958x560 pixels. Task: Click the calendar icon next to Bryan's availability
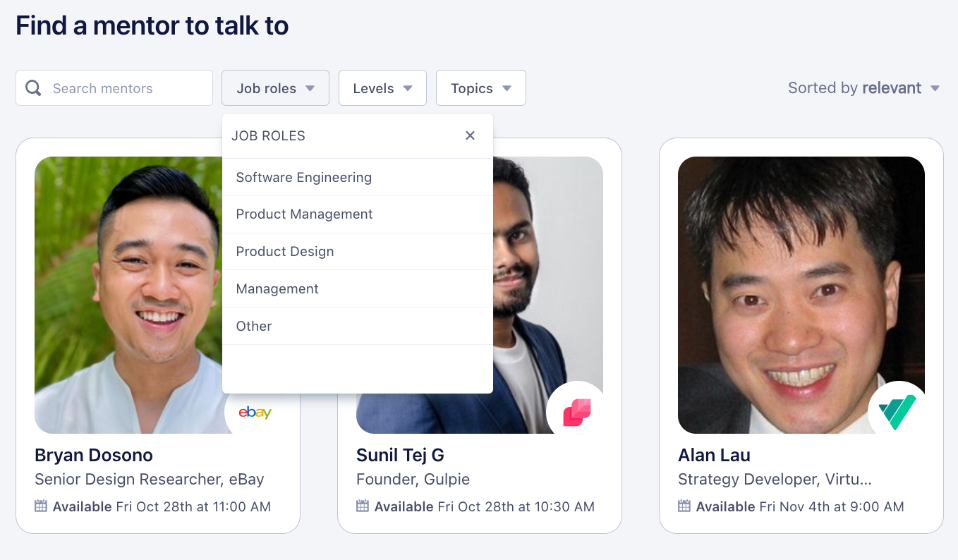(x=41, y=506)
